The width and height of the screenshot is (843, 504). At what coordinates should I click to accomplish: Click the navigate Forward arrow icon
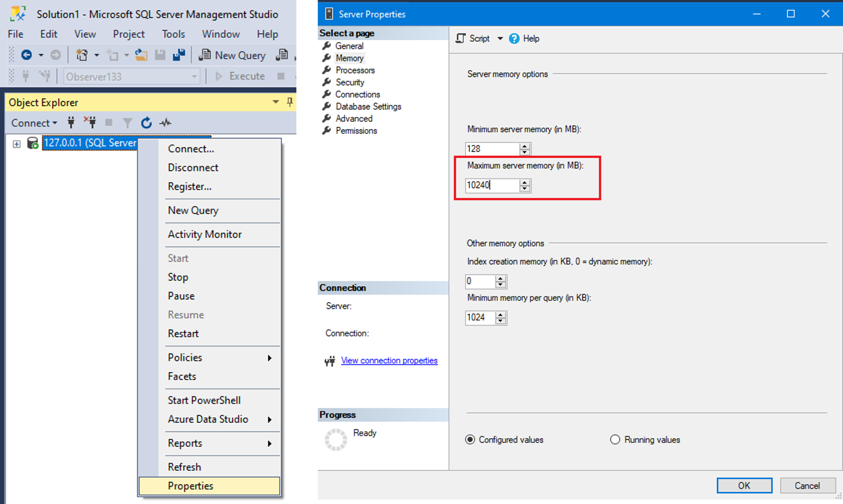pos(55,55)
